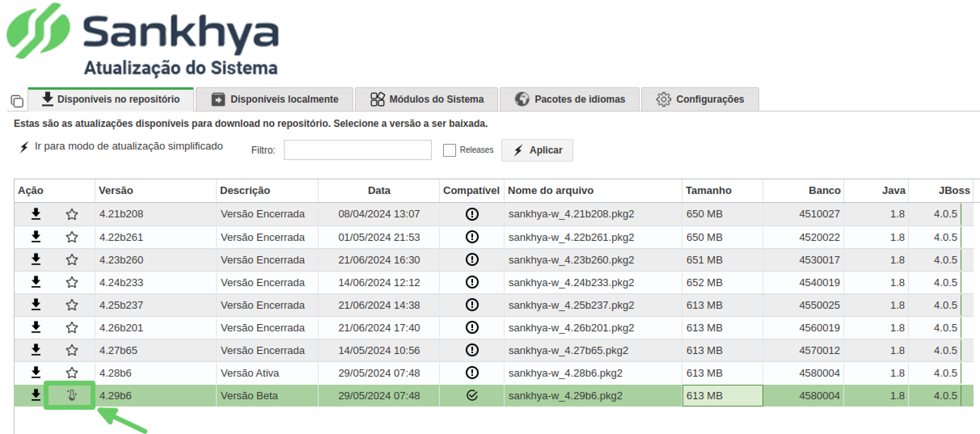Click the compatibility check icon on 4.29b6 row
This screenshot has height=434, width=980.
[x=471, y=396]
